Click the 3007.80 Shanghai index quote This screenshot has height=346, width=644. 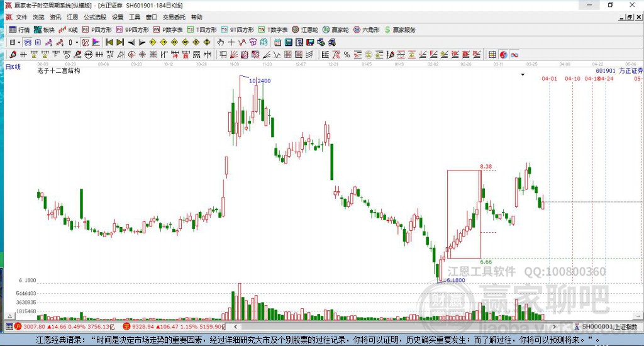click(x=34, y=326)
